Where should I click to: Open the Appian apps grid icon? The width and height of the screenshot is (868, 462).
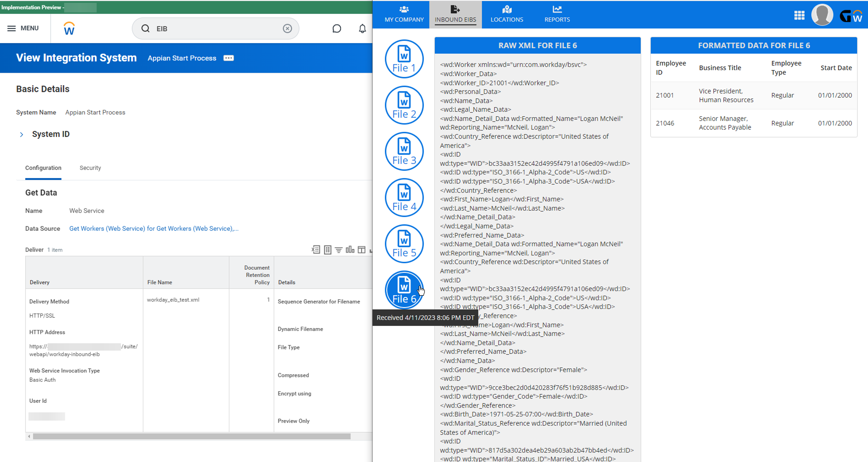(x=799, y=15)
